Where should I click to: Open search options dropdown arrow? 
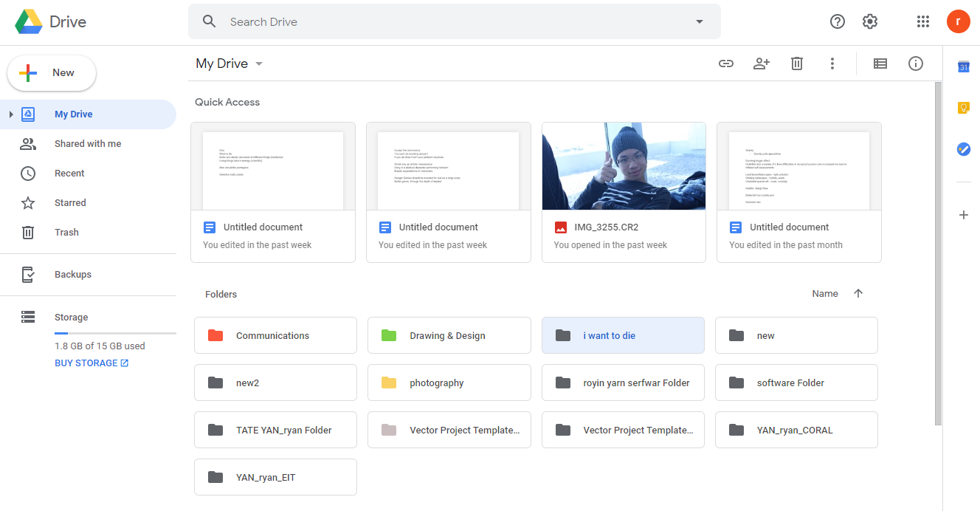click(700, 21)
